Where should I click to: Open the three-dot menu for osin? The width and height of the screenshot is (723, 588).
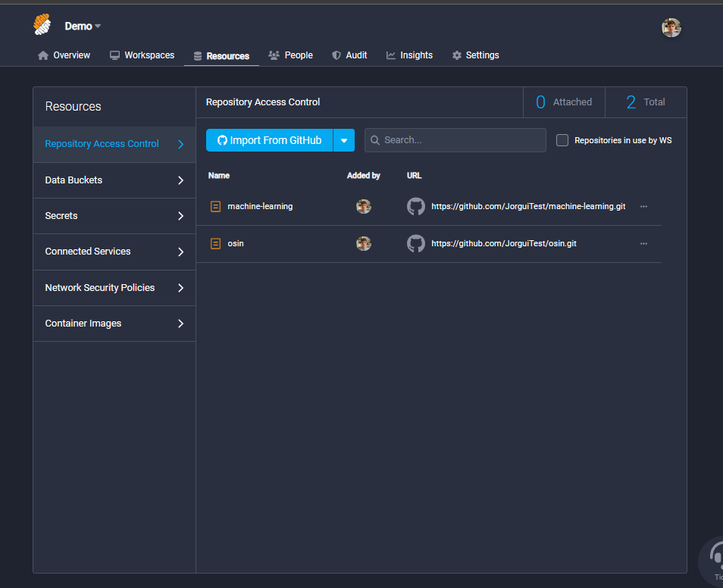click(x=643, y=243)
